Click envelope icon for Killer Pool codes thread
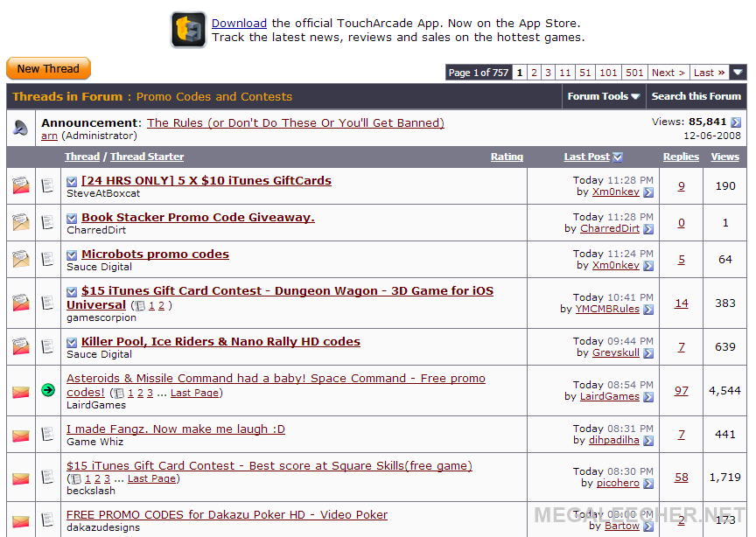This screenshot has height=537, width=756. (21, 346)
